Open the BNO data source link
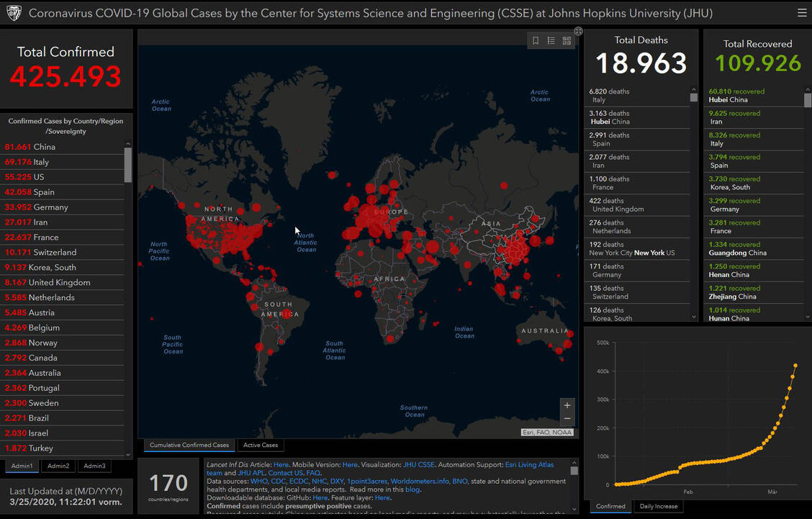 (459, 481)
